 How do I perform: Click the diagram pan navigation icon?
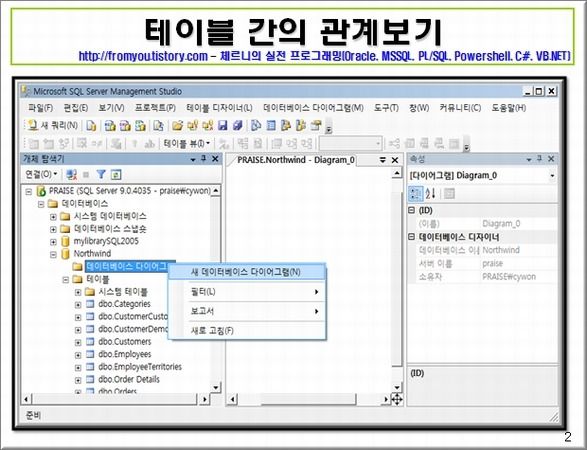397,399
